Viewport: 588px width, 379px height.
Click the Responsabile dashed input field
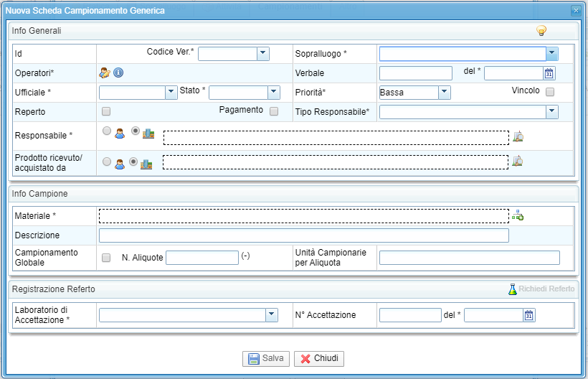[336, 138]
